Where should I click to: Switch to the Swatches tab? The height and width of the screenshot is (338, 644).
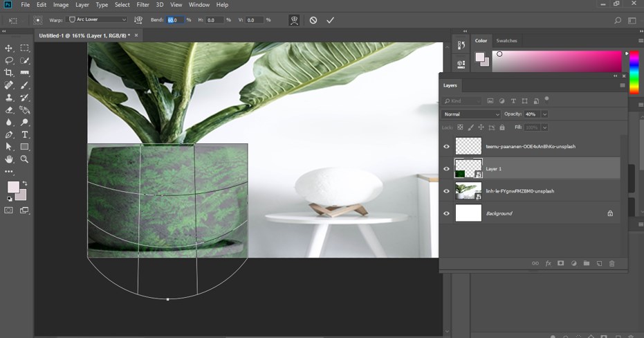tap(506, 41)
